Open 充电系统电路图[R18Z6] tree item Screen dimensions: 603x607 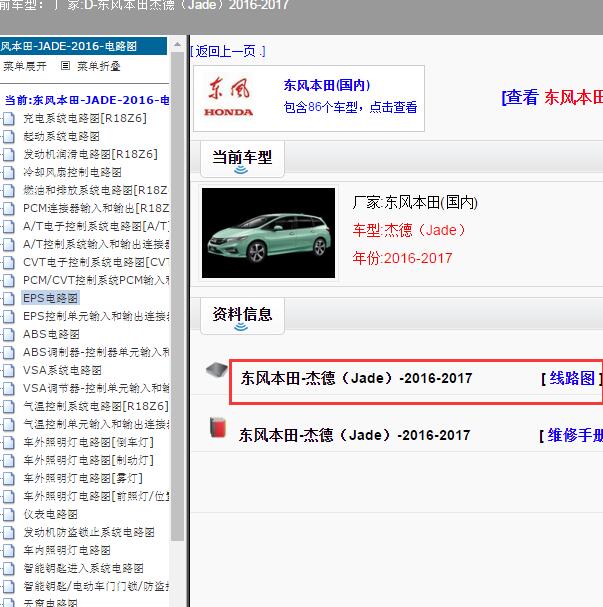(x=85, y=118)
